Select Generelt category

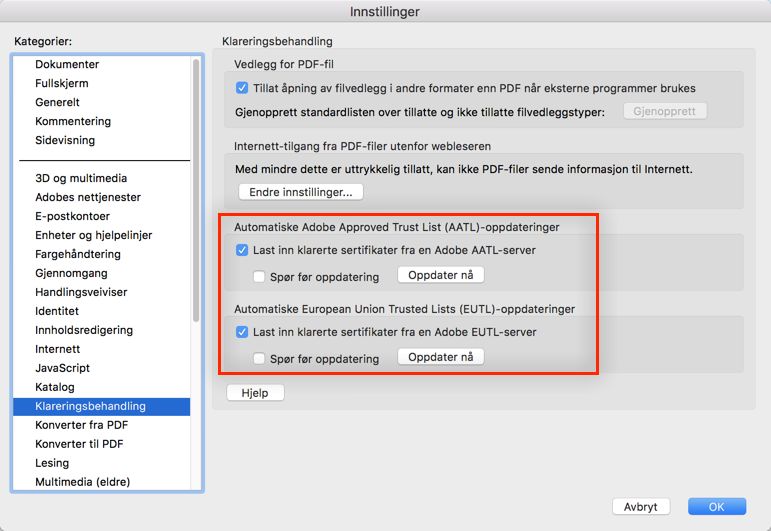102,102
